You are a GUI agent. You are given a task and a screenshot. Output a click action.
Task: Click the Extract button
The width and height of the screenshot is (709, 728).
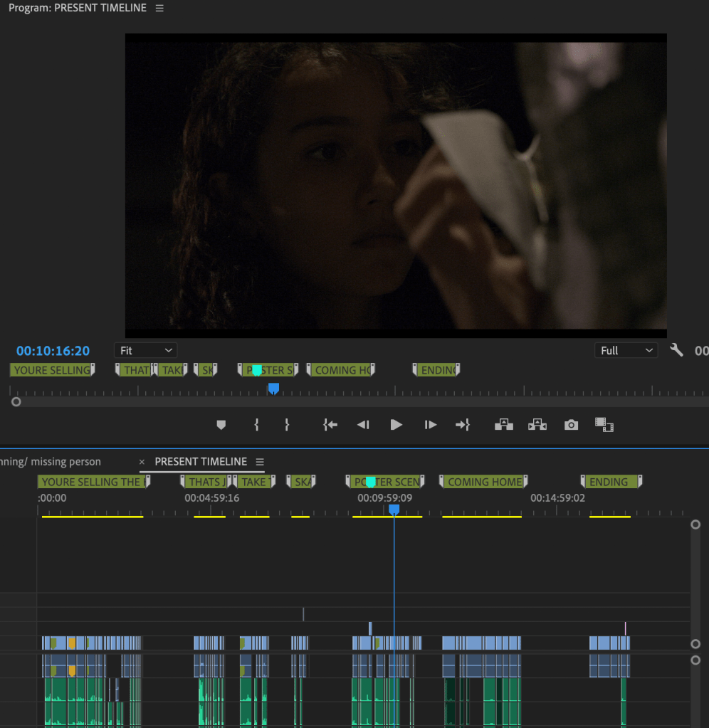[537, 425]
